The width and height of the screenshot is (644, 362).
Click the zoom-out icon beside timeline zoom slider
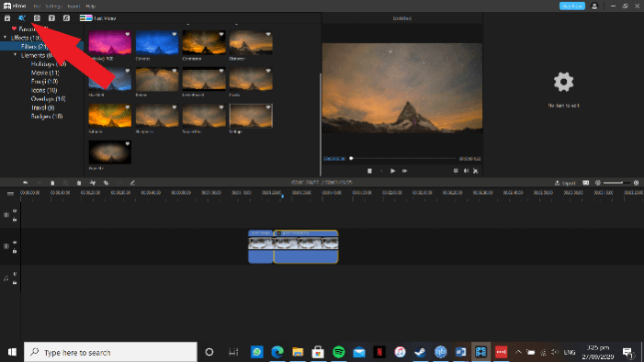click(x=598, y=183)
